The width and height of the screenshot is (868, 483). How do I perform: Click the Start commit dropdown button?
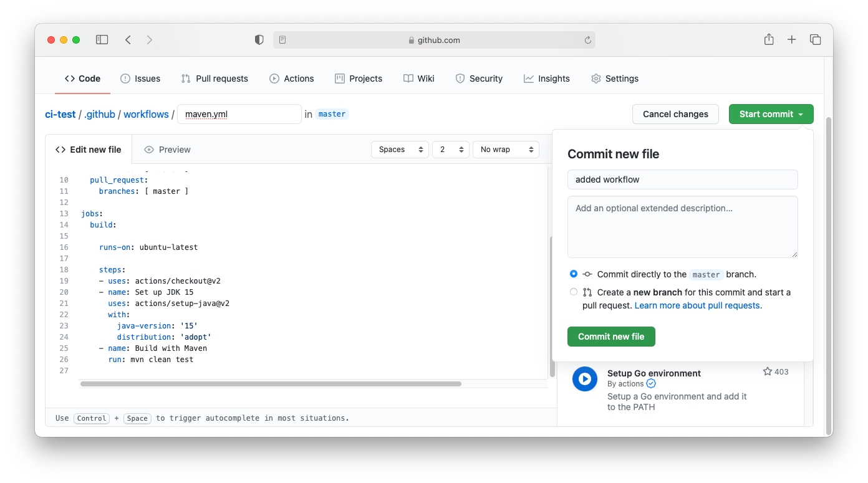click(x=771, y=114)
